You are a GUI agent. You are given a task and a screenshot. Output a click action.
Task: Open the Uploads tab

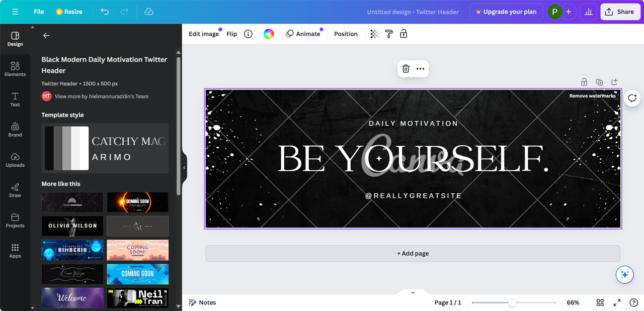click(15, 160)
